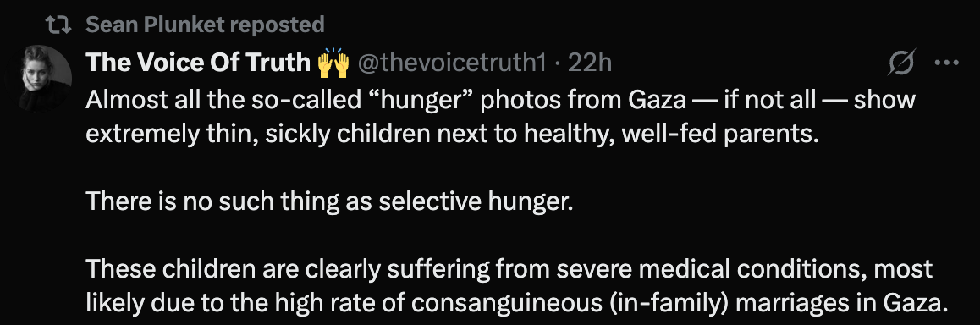Click the line starting "likely due to the high rate"
This screenshot has width=980, height=325.
click(517, 304)
